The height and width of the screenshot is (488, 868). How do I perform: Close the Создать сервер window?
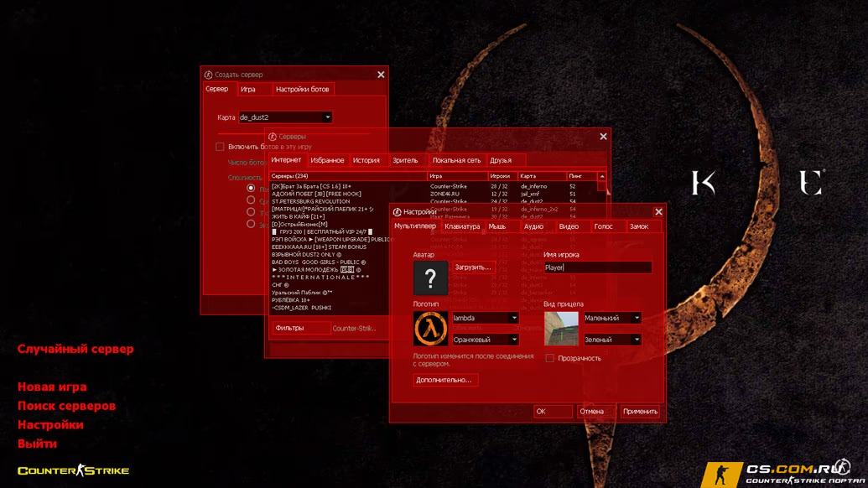381,75
